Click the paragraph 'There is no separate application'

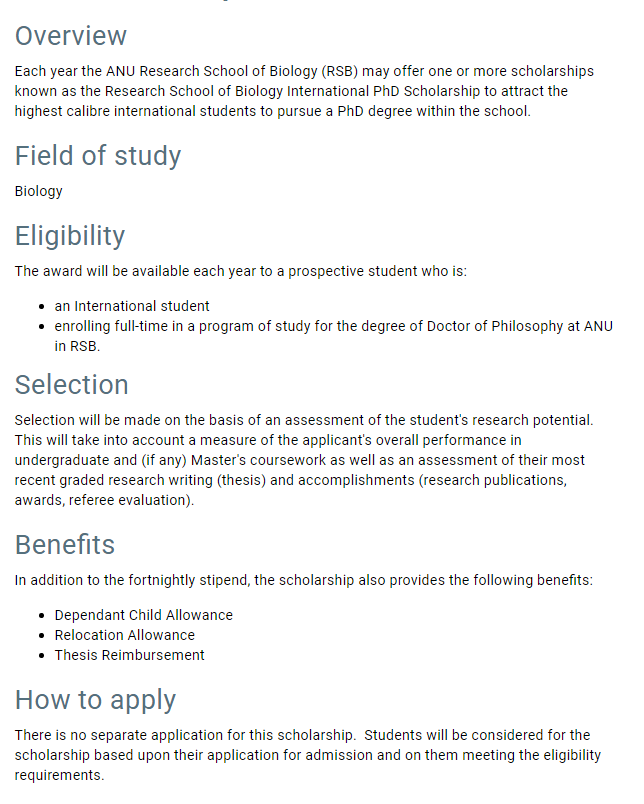click(x=308, y=755)
